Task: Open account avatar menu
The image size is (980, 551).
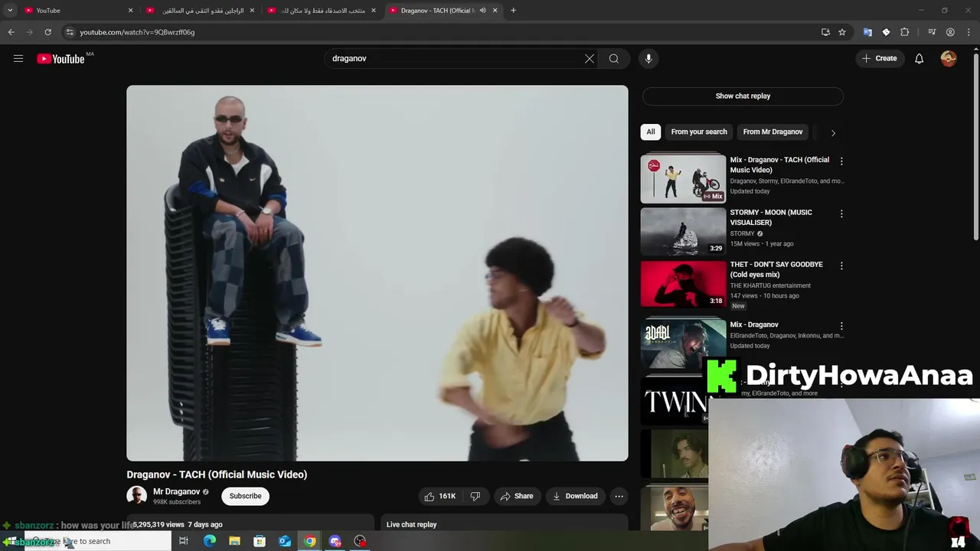Action: [x=949, y=58]
